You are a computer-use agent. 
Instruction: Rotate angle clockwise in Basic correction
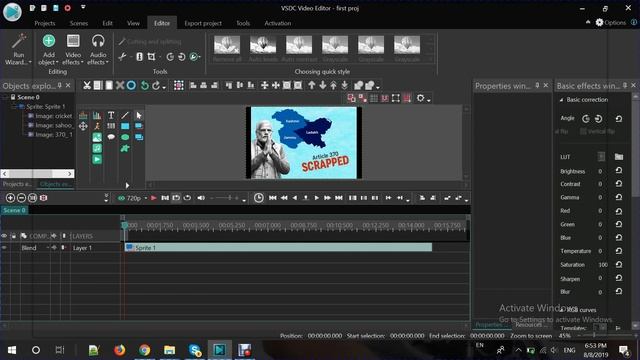pos(598,119)
